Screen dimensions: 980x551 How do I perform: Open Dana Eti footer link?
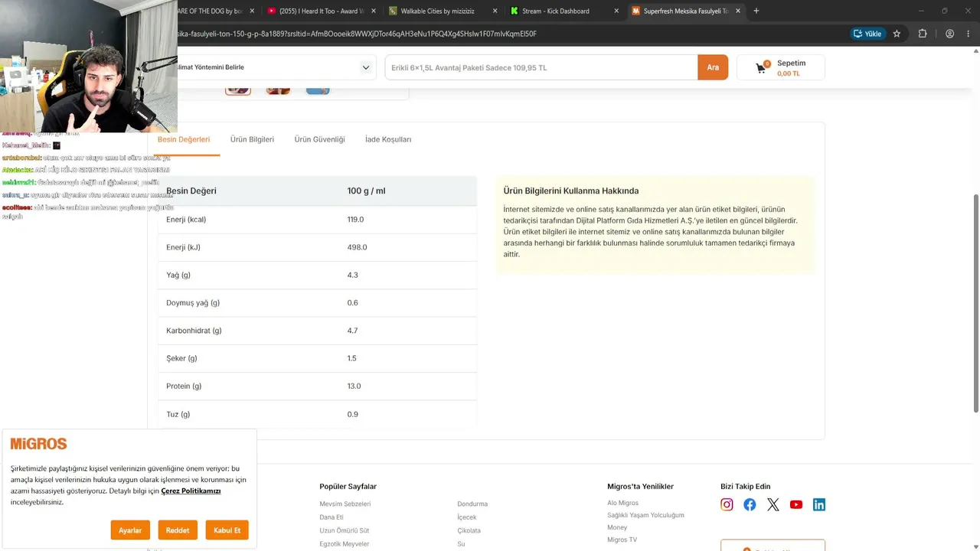332,517
